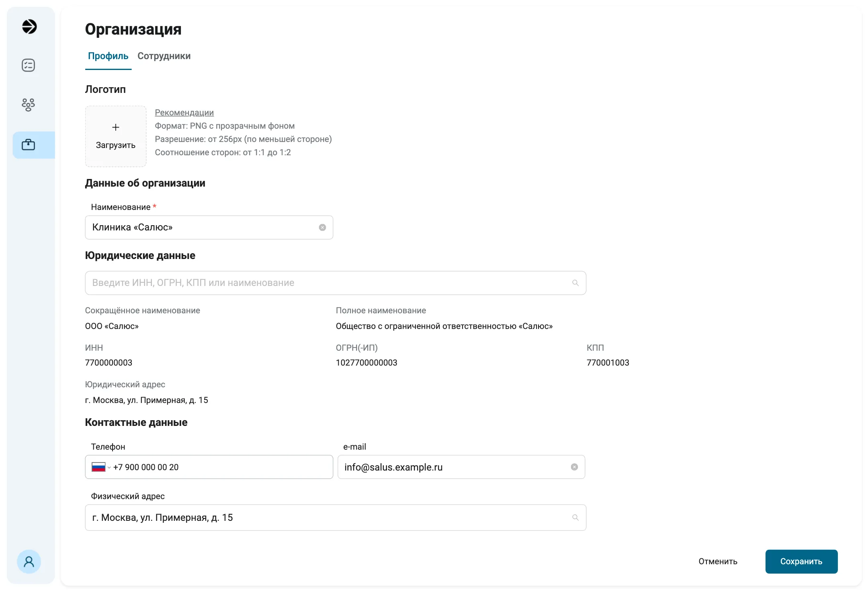Focus the e-mail input field
Image resolution: width=868 pixels, height=592 pixels.
pyautogui.click(x=461, y=467)
